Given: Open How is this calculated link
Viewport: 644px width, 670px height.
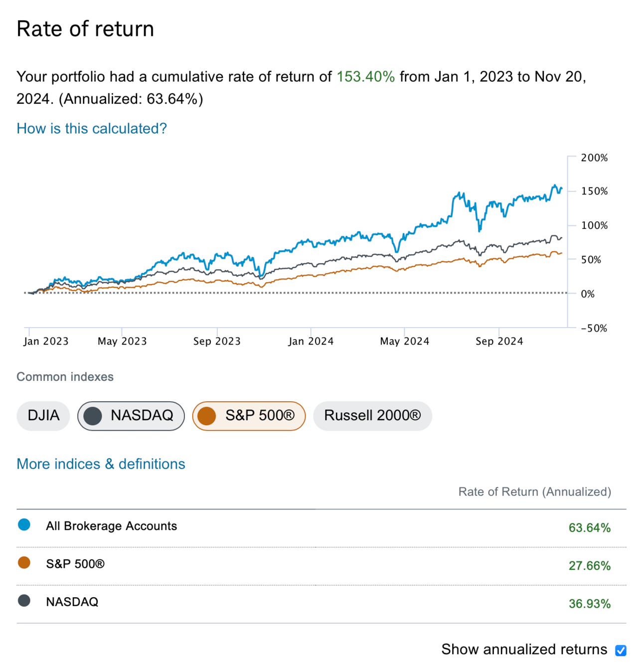Looking at the screenshot, I should coord(92,129).
